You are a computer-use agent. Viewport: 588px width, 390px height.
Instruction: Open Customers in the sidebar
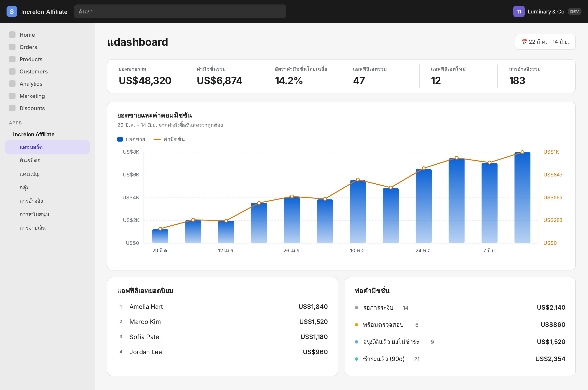click(x=47, y=71)
